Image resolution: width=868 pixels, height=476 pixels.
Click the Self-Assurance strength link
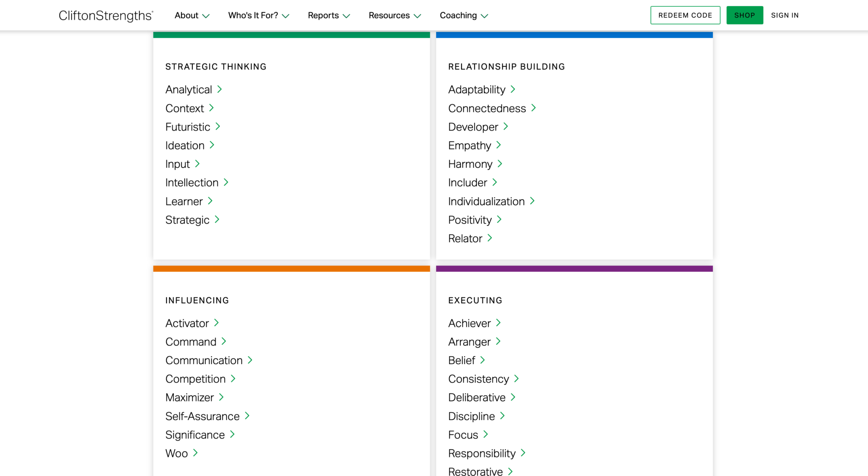(202, 416)
